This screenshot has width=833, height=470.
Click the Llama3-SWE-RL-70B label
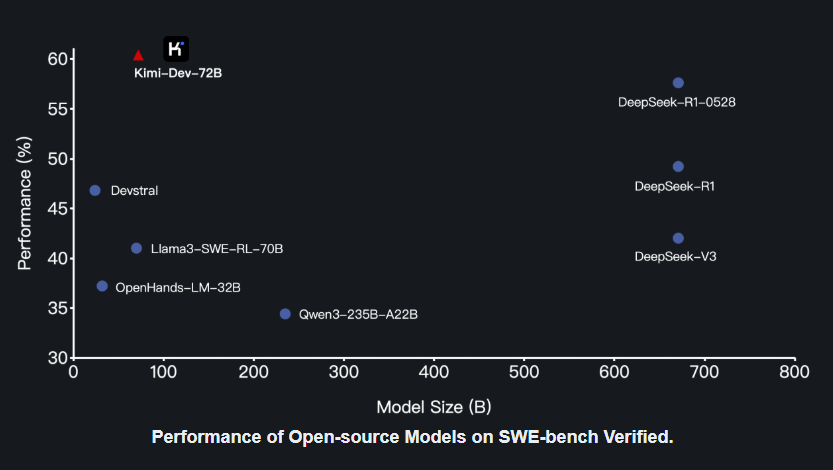217,248
